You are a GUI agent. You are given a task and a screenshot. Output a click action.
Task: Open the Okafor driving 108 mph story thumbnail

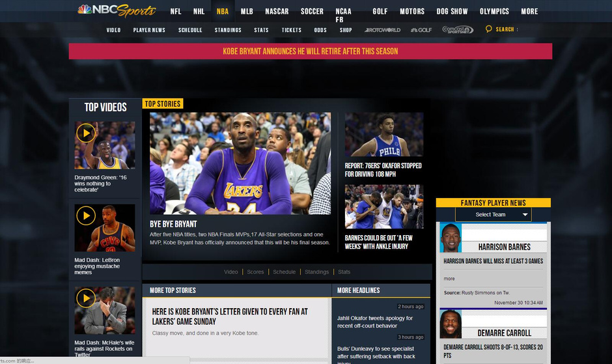384,134
